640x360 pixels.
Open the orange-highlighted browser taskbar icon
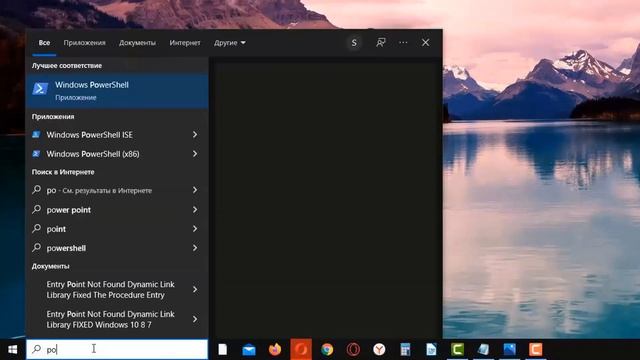pos(301,349)
